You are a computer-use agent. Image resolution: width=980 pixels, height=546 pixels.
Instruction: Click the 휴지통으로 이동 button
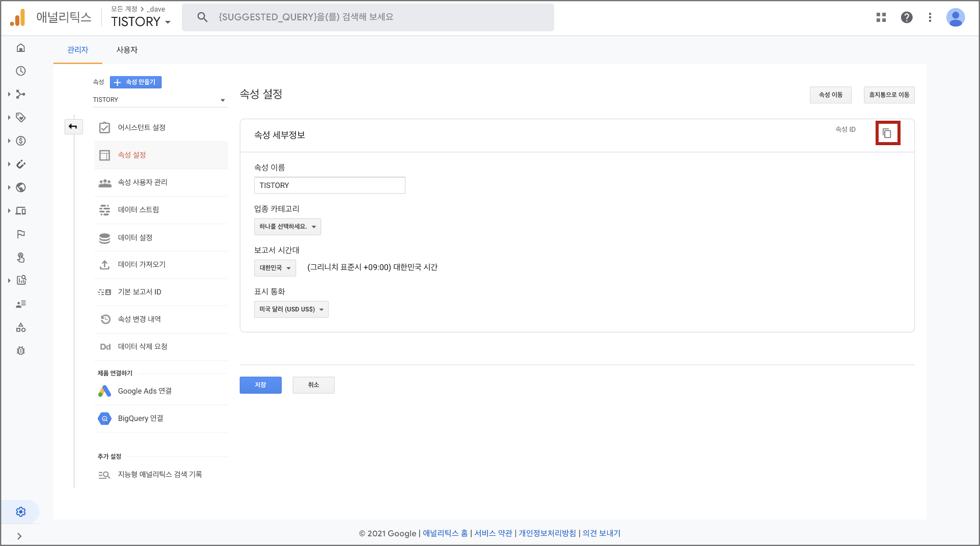(x=889, y=95)
